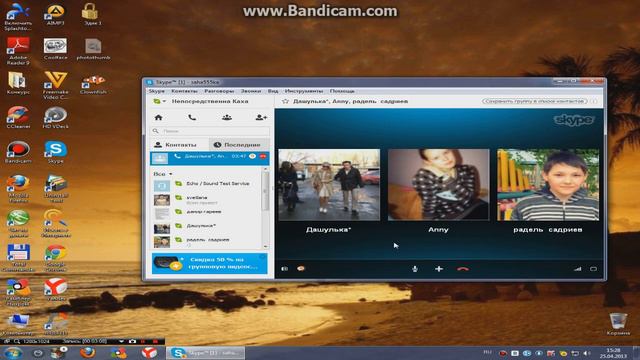
Task: Switch to the Контакты tab
Action: point(180,144)
